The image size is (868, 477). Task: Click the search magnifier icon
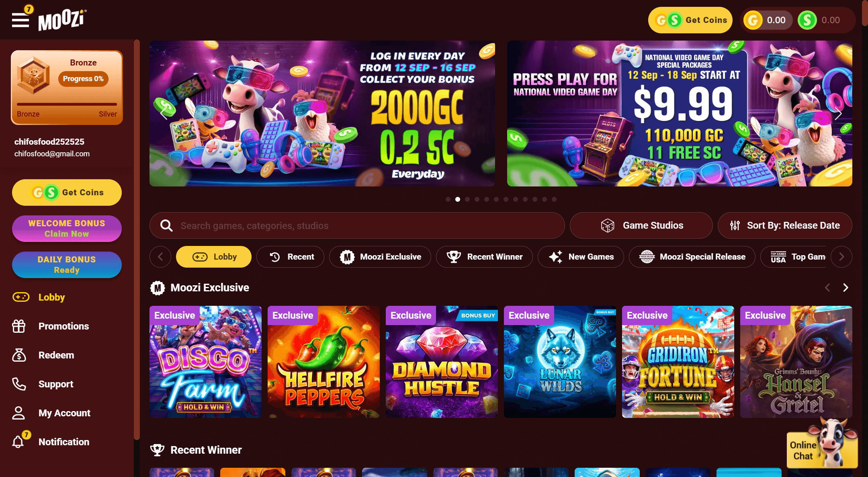click(x=166, y=225)
